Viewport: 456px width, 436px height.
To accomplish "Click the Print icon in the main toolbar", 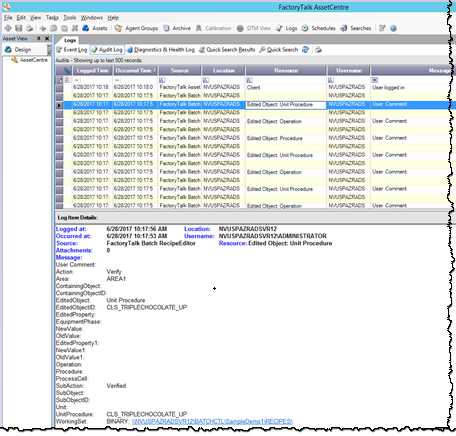I will click(x=29, y=28).
